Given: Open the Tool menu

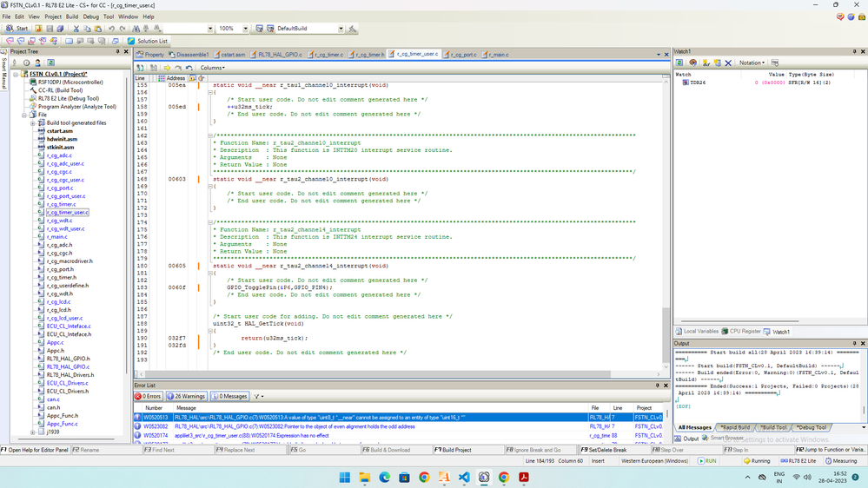Looking at the screenshot, I should point(109,16).
